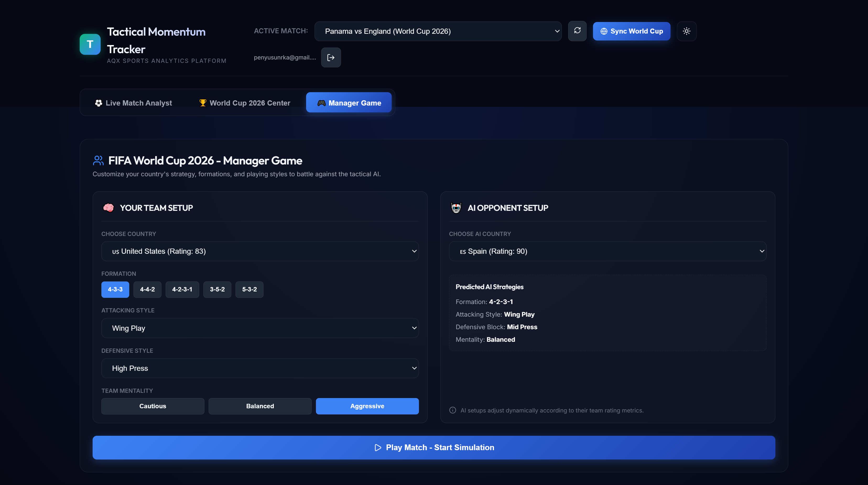868x485 pixels.
Task: Click the brain icon beside Your Team Setup
Action: (x=108, y=208)
